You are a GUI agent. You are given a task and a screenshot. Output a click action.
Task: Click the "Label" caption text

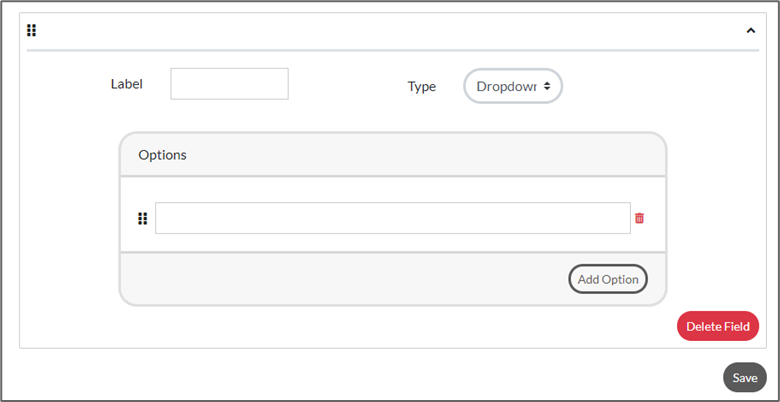(x=127, y=84)
